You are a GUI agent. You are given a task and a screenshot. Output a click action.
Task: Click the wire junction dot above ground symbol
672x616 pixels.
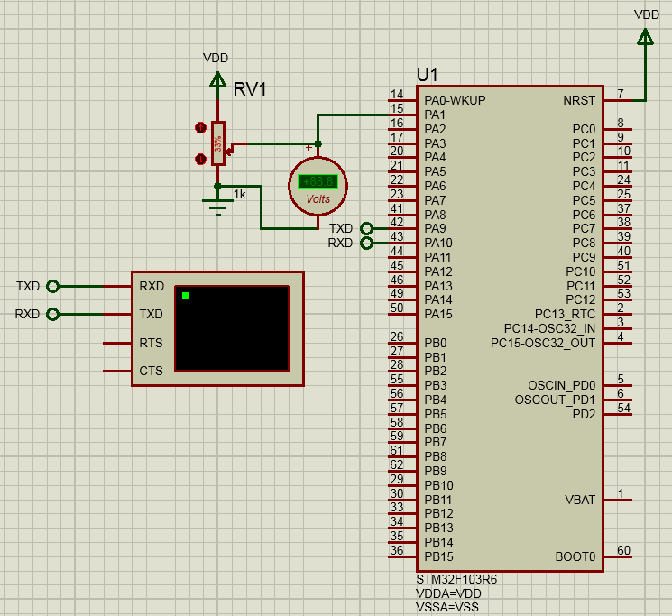[x=217, y=186]
